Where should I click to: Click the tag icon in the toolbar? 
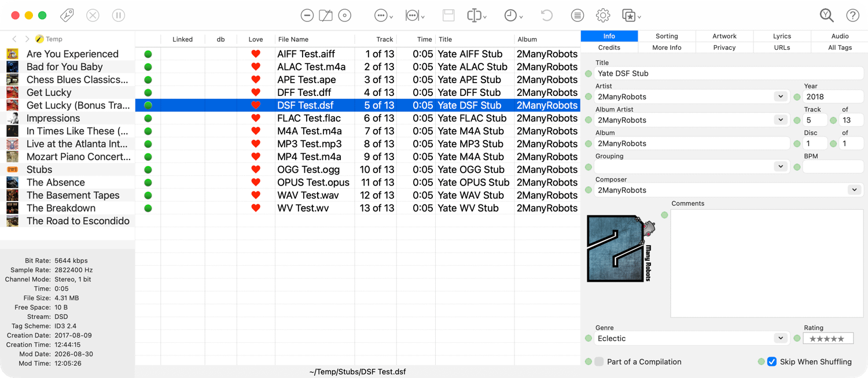[67, 16]
